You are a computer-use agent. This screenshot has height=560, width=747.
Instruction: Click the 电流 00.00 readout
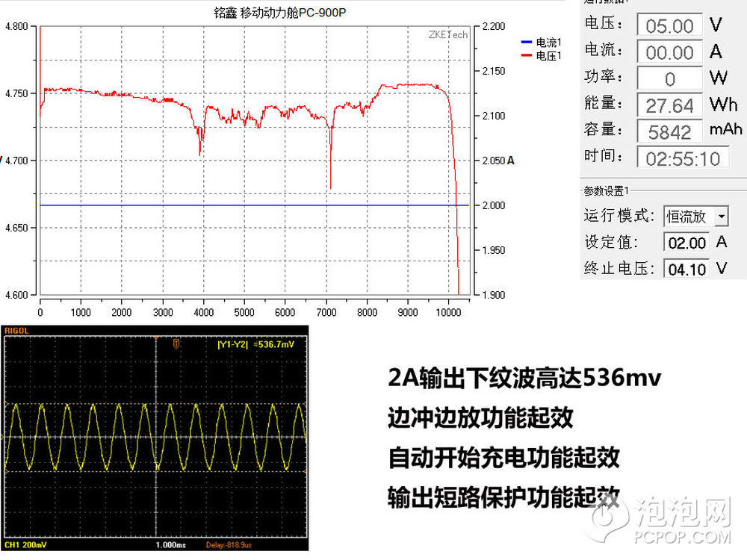pyautogui.click(x=670, y=52)
